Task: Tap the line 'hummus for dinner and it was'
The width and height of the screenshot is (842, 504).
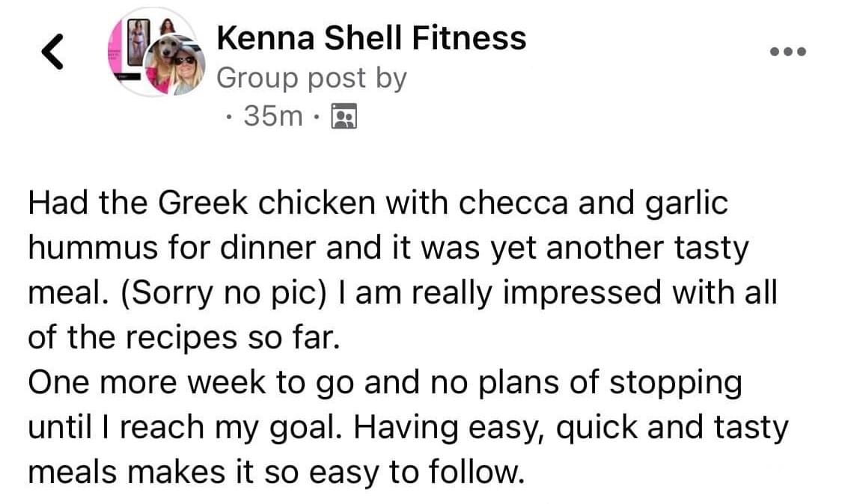Action: pos(388,248)
